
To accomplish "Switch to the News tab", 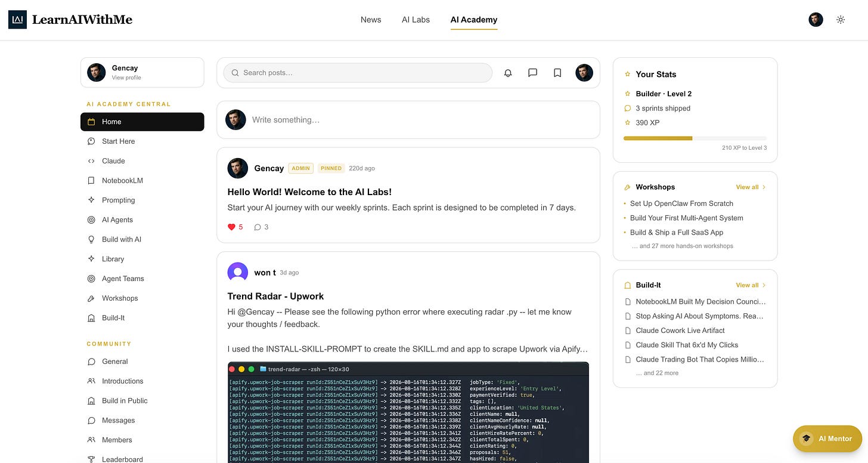I will point(371,20).
